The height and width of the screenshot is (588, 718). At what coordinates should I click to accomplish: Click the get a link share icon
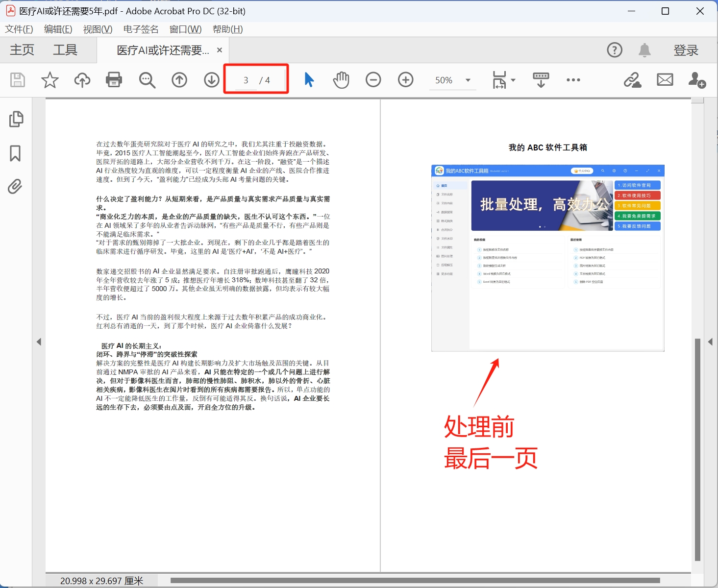coord(633,80)
